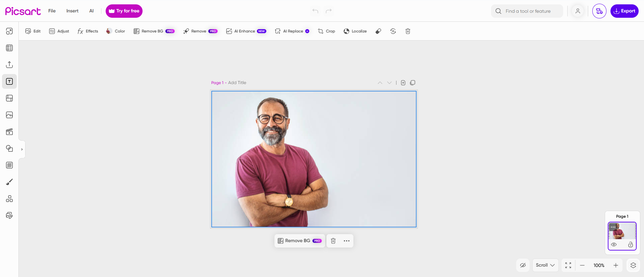The image size is (644, 277).
Task: Add a new page icon
Action: (x=403, y=83)
